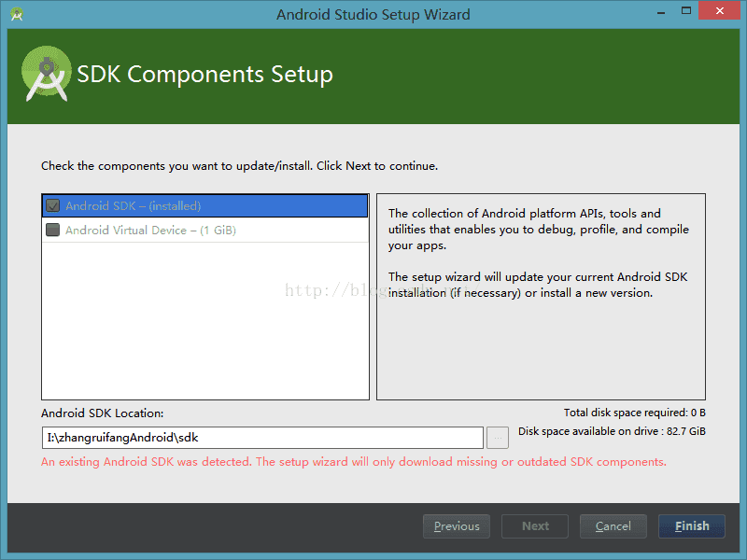
Task: Go back with the Previous button
Action: [x=457, y=526]
